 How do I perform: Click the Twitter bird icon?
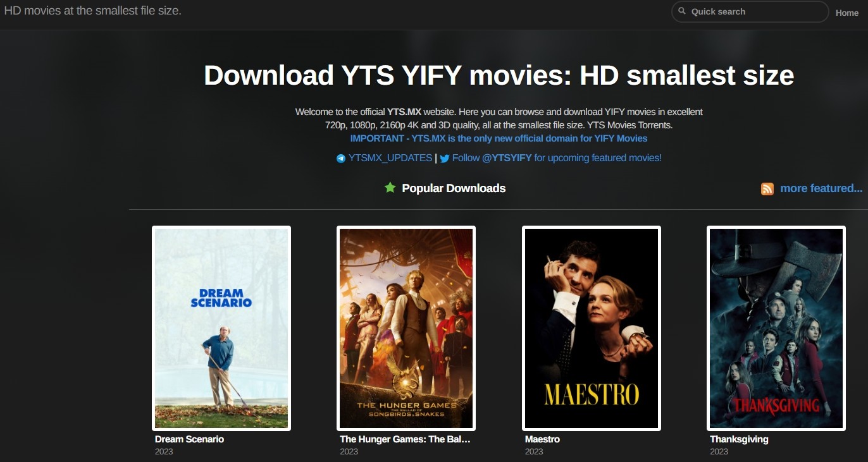(x=445, y=159)
